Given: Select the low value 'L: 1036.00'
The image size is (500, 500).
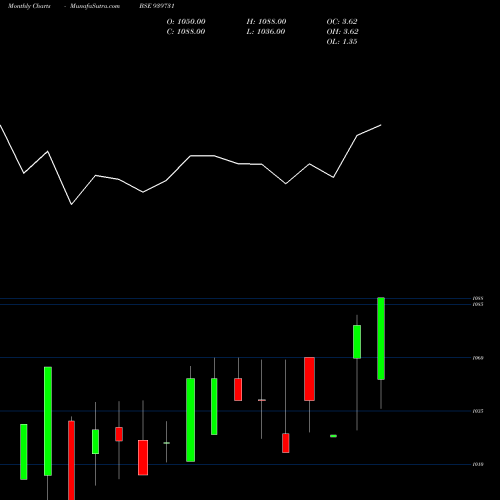Looking at the screenshot, I should (x=266, y=32).
